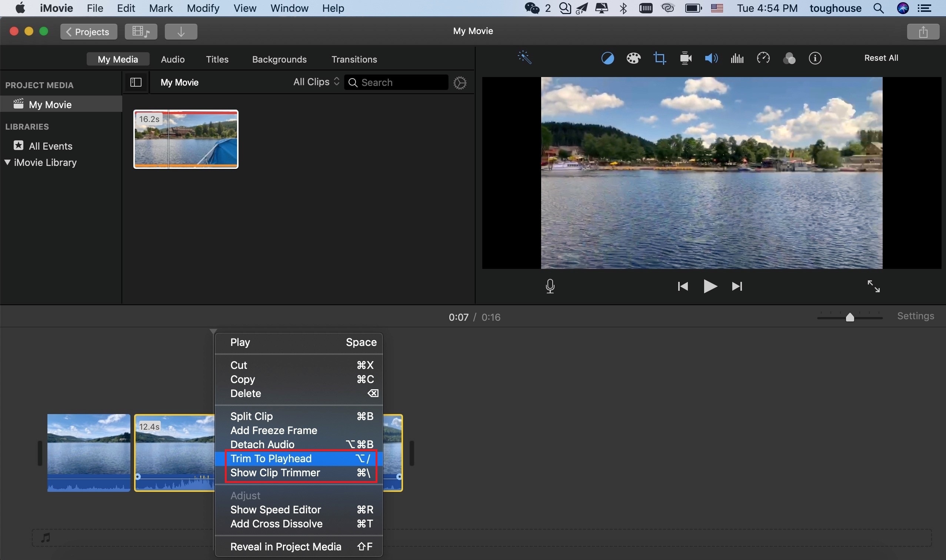Switch to the Transitions tab

[353, 59]
